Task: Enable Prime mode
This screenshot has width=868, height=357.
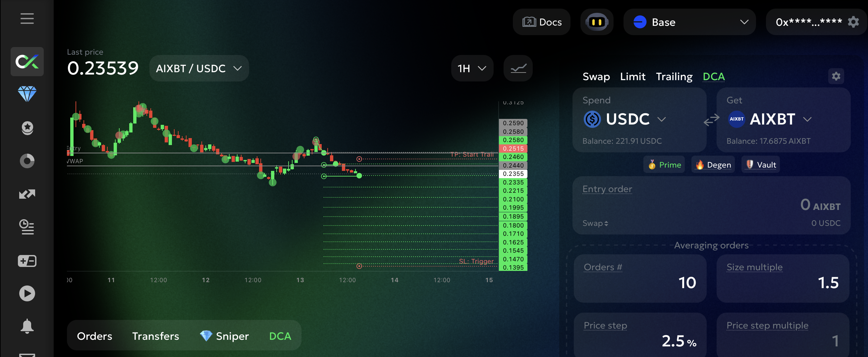Action: point(664,164)
